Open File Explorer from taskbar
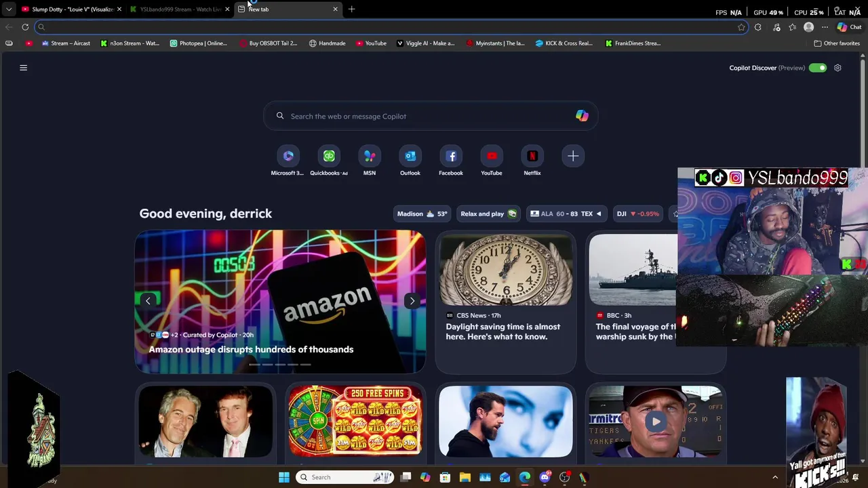Viewport: 868px width, 488px height. point(465,477)
